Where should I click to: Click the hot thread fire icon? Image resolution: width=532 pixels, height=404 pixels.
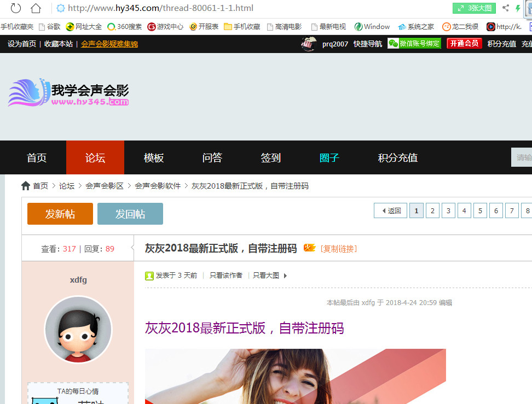tap(309, 248)
